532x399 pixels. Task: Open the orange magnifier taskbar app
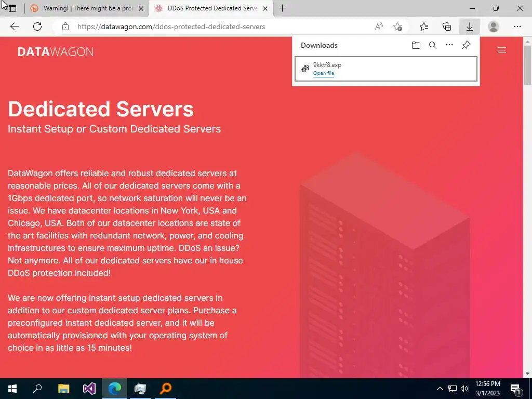point(166,388)
